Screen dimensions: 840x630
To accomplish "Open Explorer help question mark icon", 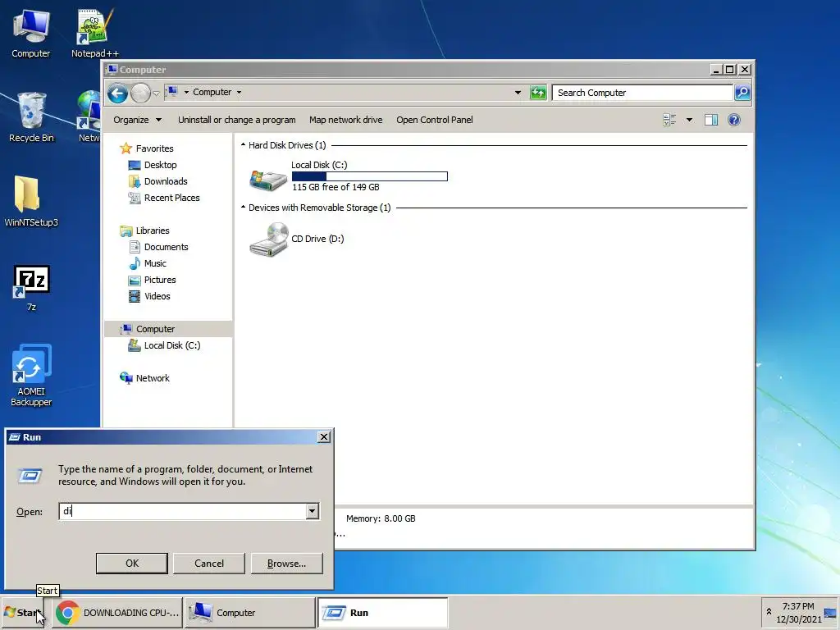I will click(734, 120).
